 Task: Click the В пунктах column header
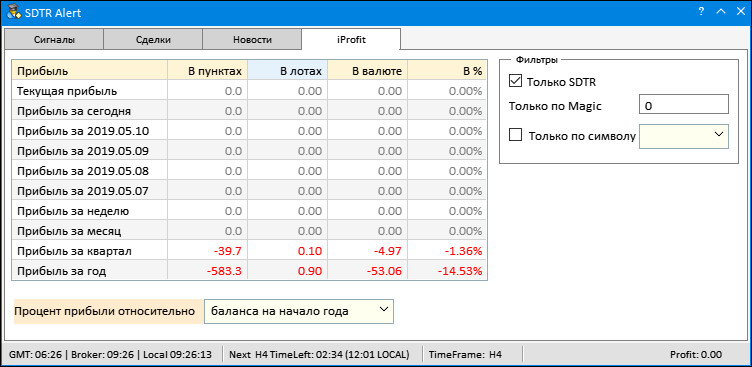207,71
